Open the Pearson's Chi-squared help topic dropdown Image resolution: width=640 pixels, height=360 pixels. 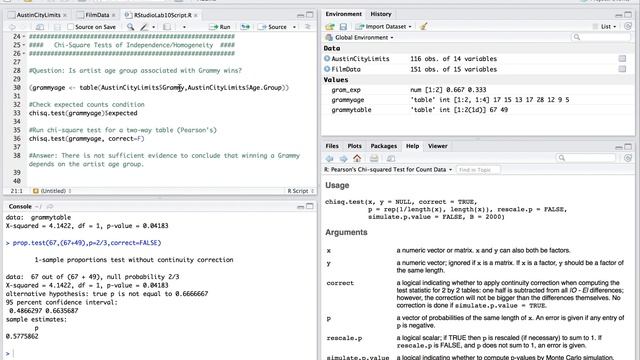coord(388,169)
